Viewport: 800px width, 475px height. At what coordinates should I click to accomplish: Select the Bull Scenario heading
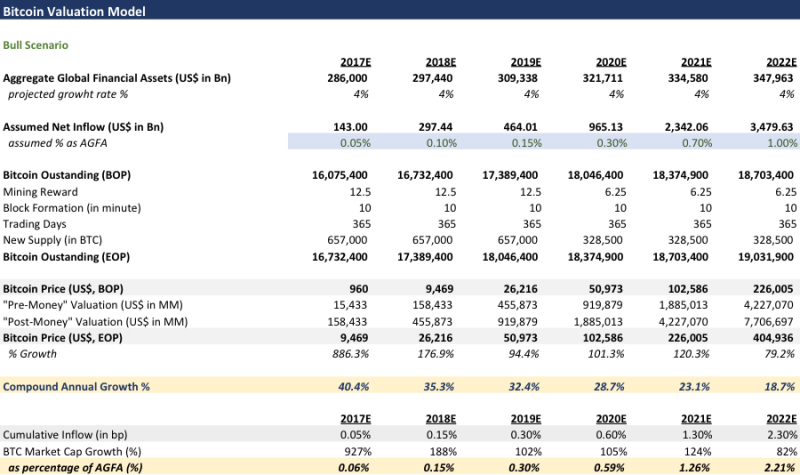[x=36, y=45]
